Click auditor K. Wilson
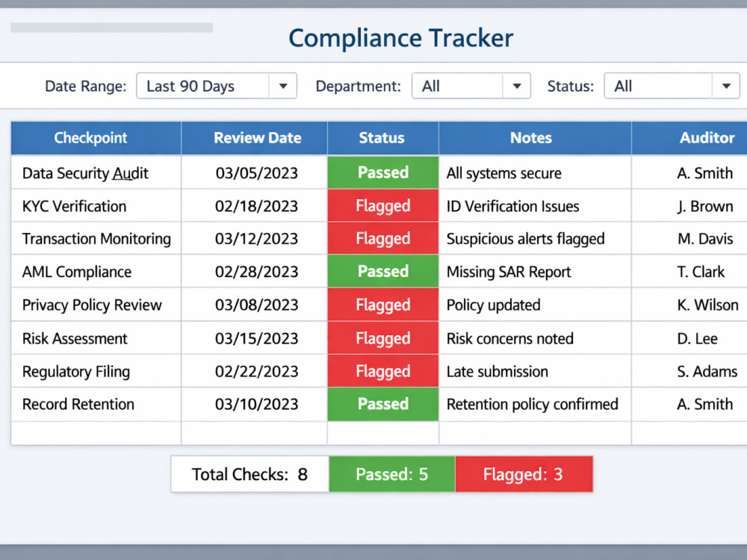Viewport: 747px width, 560px height. pos(708,305)
